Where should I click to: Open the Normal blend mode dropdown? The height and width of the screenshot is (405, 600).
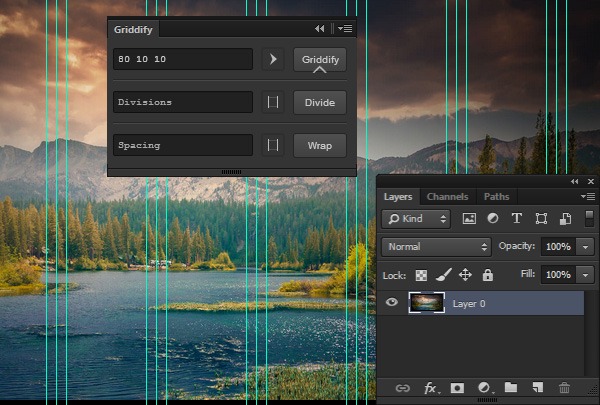pyautogui.click(x=436, y=246)
